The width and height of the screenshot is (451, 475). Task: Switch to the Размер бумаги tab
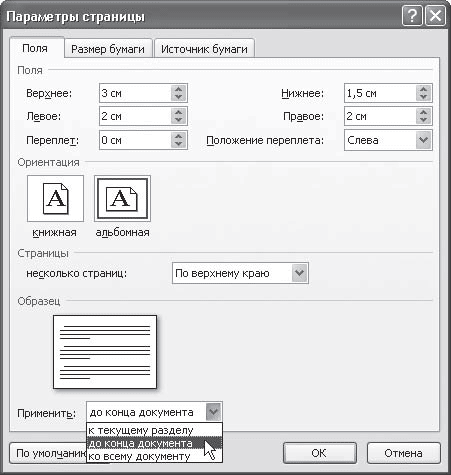pyautogui.click(x=108, y=49)
